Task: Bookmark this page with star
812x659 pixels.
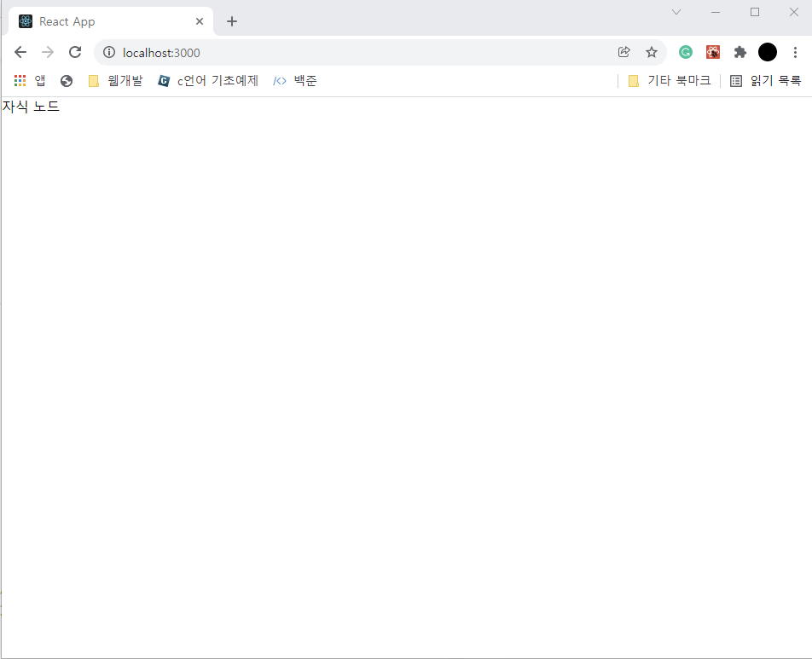Action: pyautogui.click(x=652, y=52)
